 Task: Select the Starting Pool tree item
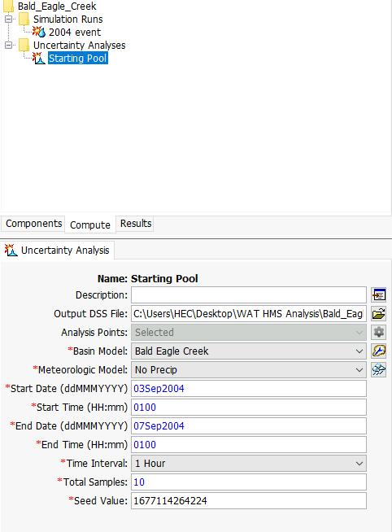(77, 58)
